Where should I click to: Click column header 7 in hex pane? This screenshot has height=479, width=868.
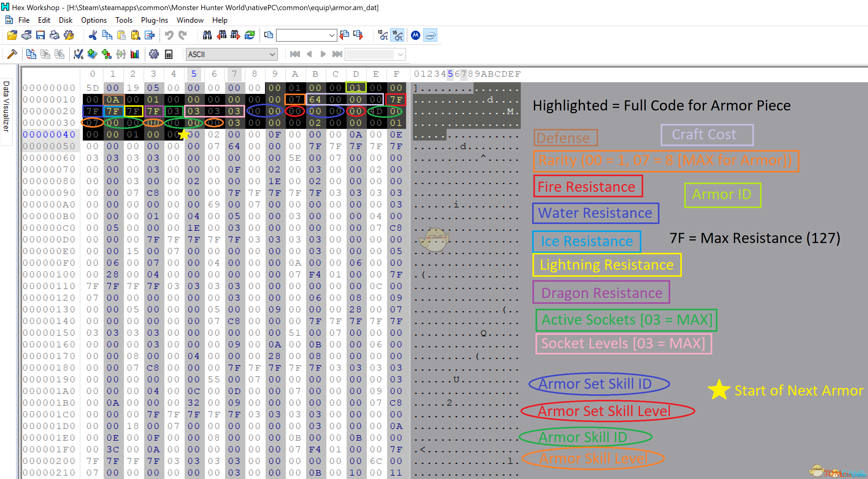(x=234, y=74)
